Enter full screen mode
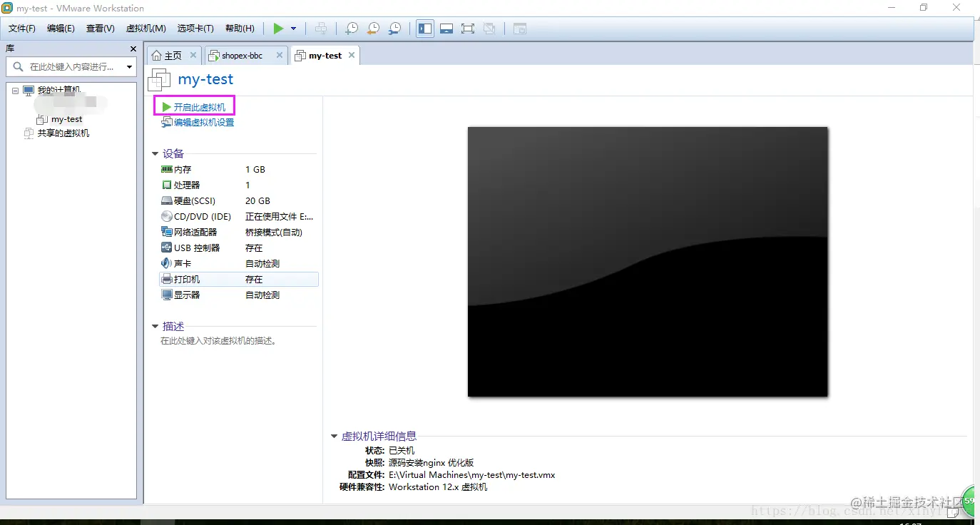This screenshot has height=525, width=980. pos(468,29)
